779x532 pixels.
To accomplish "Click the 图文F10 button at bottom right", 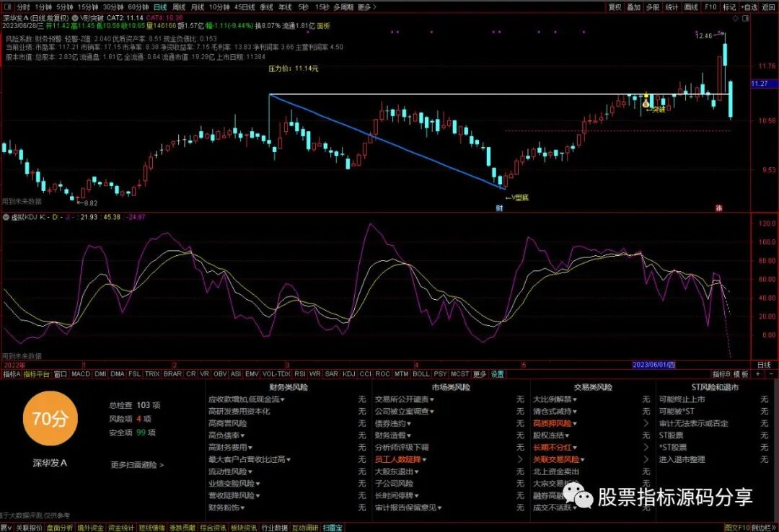I will coord(737,528).
